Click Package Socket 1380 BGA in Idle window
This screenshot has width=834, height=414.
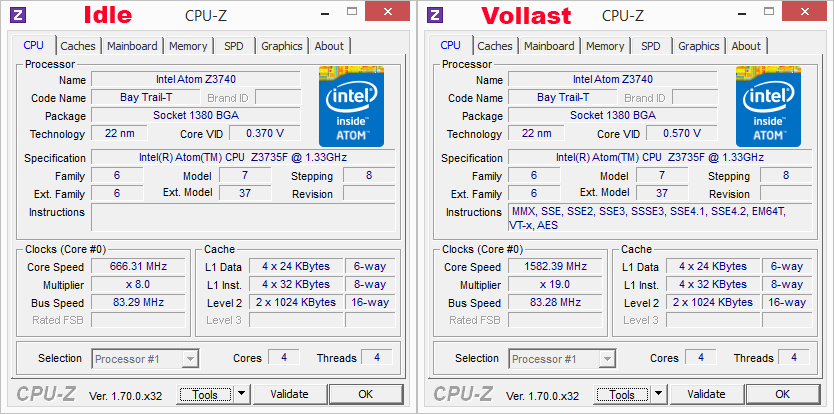click(x=196, y=115)
